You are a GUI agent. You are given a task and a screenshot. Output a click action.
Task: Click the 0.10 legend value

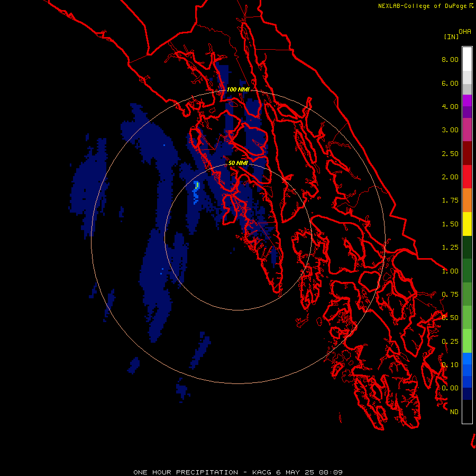pyautogui.click(x=450, y=365)
